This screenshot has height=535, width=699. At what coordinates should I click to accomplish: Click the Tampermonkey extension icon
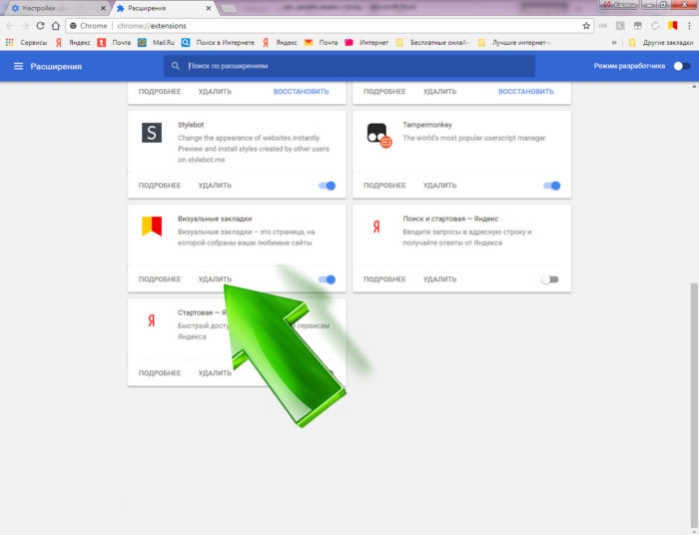pyautogui.click(x=378, y=135)
